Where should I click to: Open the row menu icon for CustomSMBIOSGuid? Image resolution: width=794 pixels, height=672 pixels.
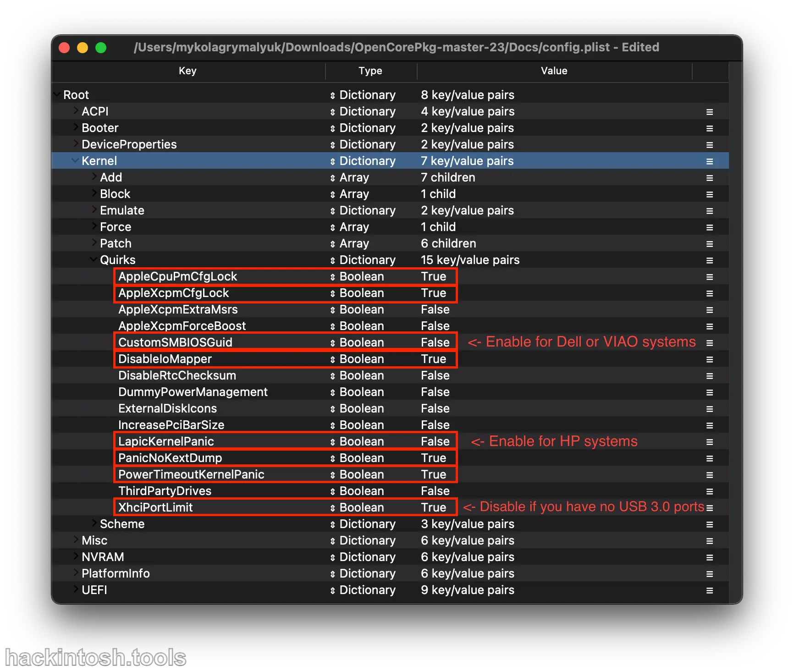coord(710,343)
